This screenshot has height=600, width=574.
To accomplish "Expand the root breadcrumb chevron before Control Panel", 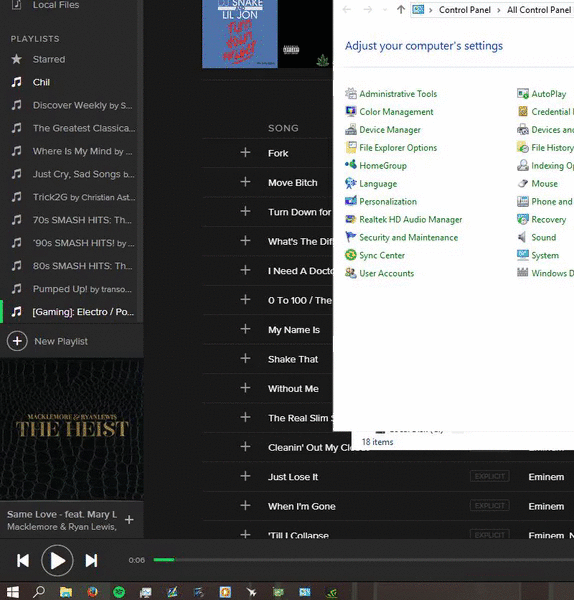I will coord(431,10).
